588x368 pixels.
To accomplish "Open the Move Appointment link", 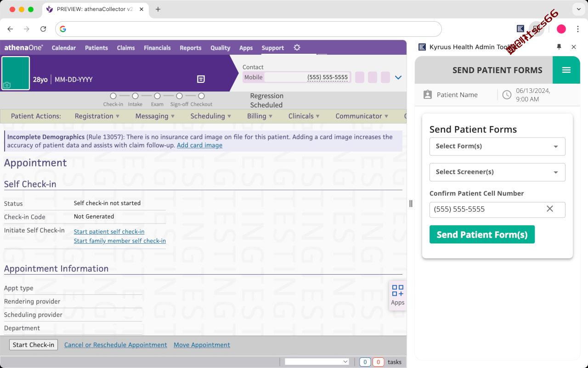I will pos(202,345).
